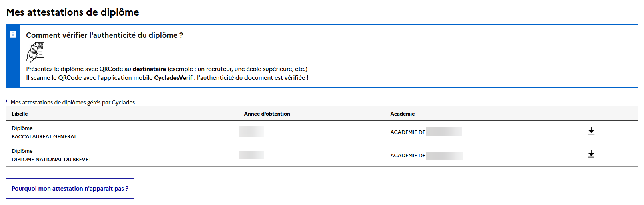Select the BACCALAUREAT GENERAL row label
The height and width of the screenshot is (205, 644).
pyautogui.click(x=44, y=137)
